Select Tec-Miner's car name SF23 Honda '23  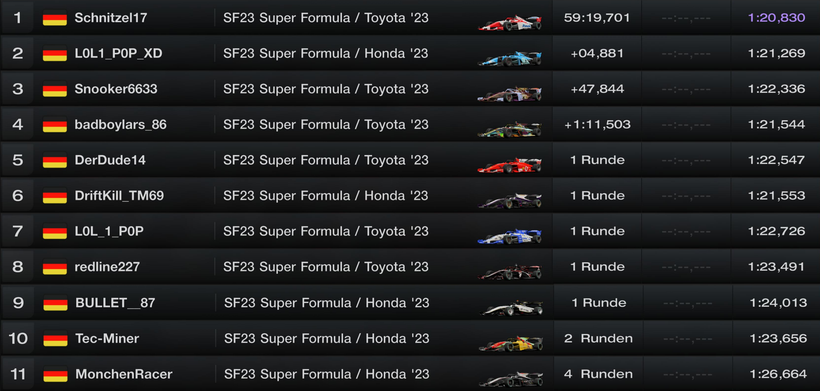(x=327, y=339)
